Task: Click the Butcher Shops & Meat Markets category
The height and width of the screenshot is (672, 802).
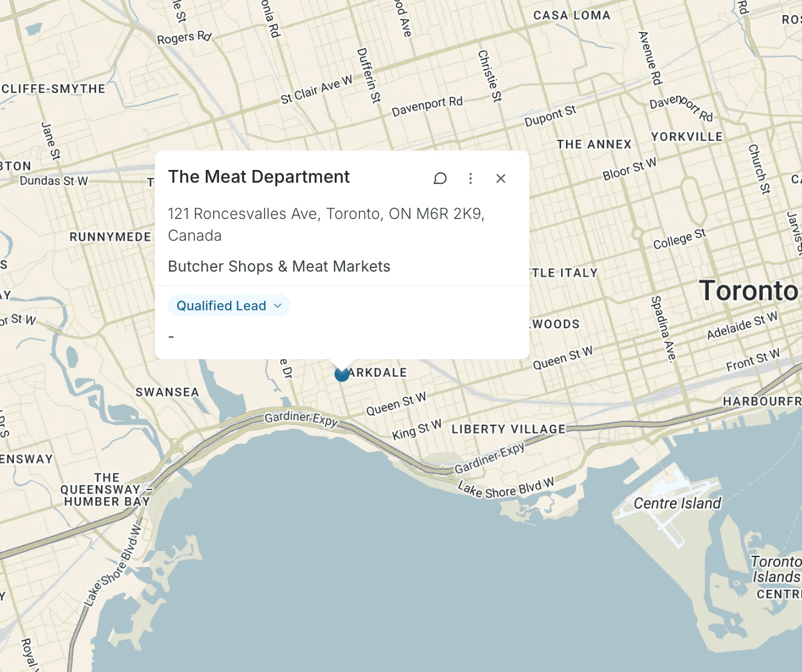Action: [x=279, y=267]
